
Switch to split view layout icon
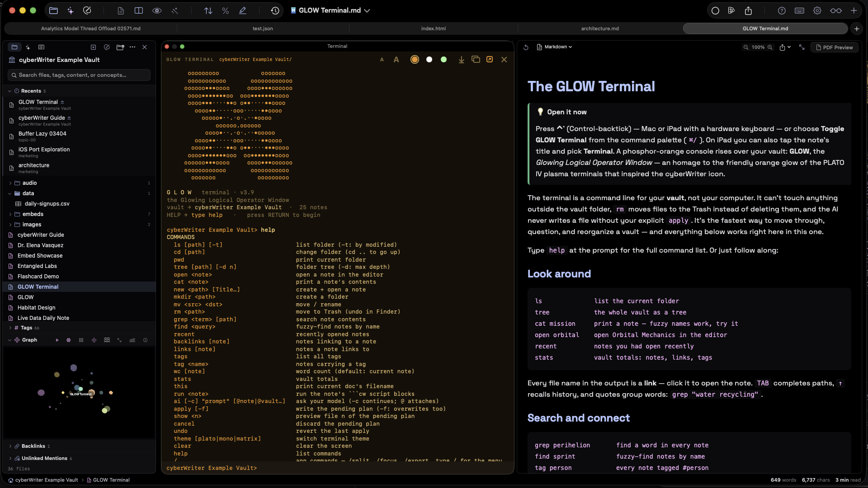pos(139,10)
